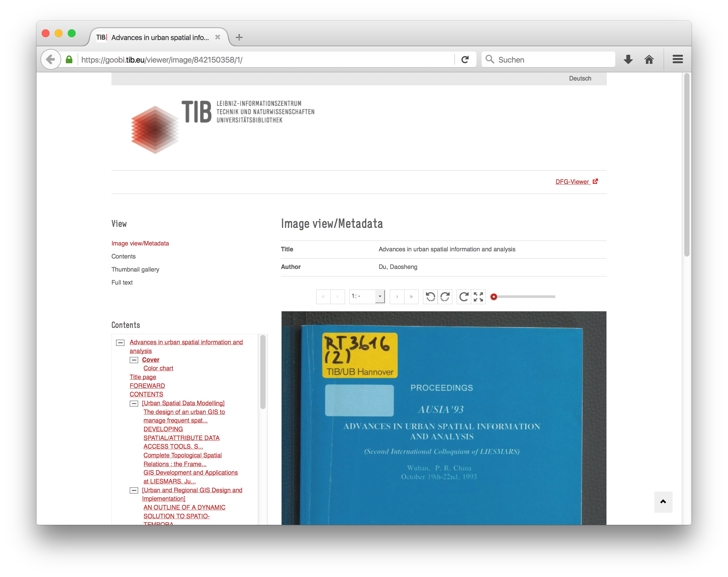Open the Color chart entry

coord(158,368)
